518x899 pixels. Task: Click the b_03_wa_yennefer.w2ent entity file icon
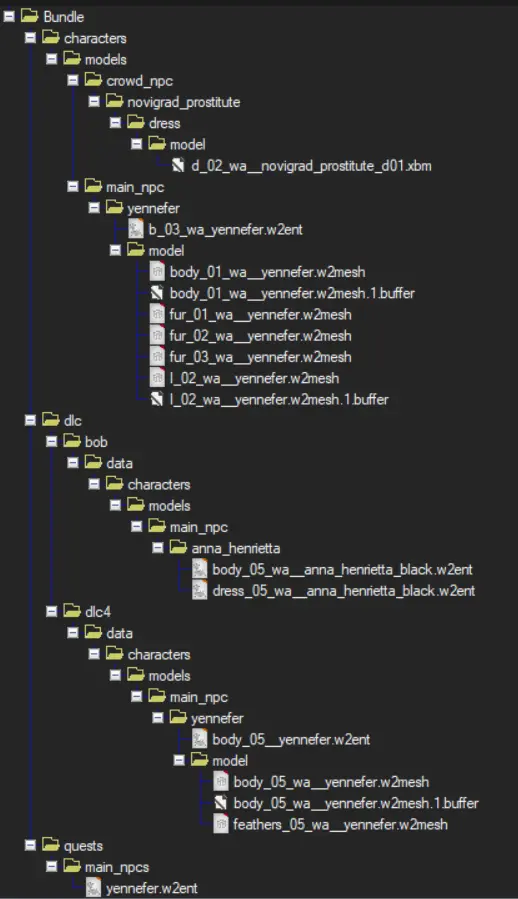click(135, 229)
